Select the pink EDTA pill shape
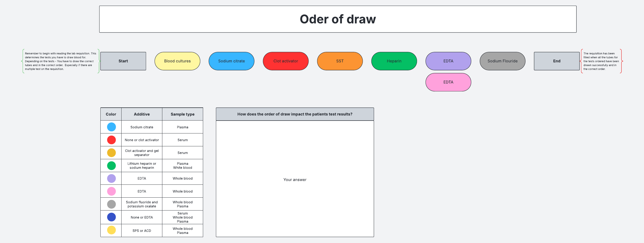 [x=448, y=82]
